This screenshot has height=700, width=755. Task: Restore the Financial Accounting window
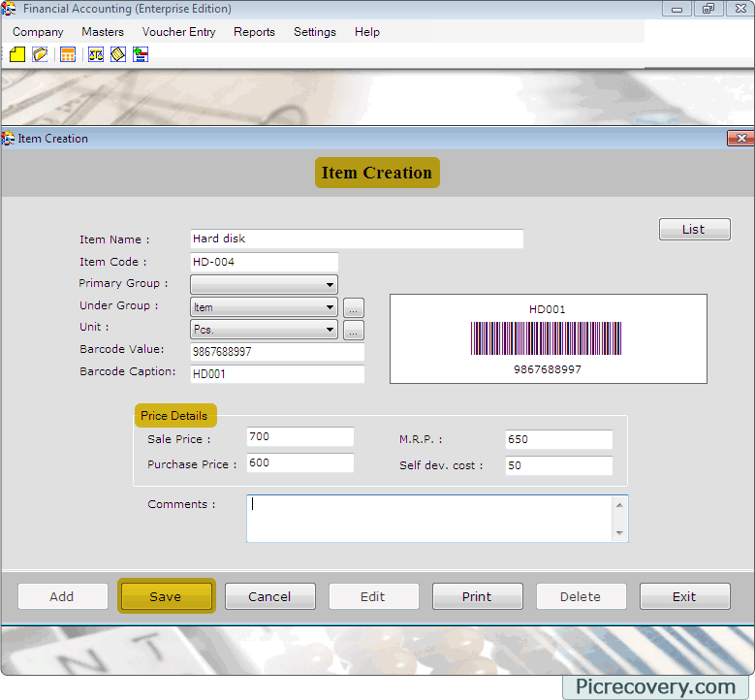(x=708, y=9)
